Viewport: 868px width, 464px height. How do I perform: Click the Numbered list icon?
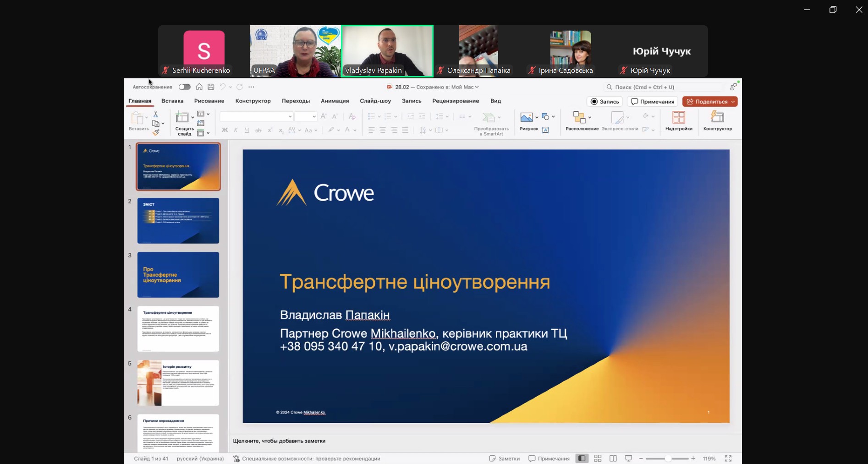tap(388, 116)
